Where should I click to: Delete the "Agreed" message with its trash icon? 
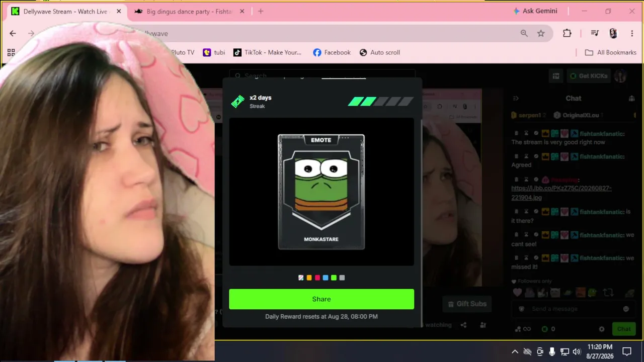click(x=516, y=156)
